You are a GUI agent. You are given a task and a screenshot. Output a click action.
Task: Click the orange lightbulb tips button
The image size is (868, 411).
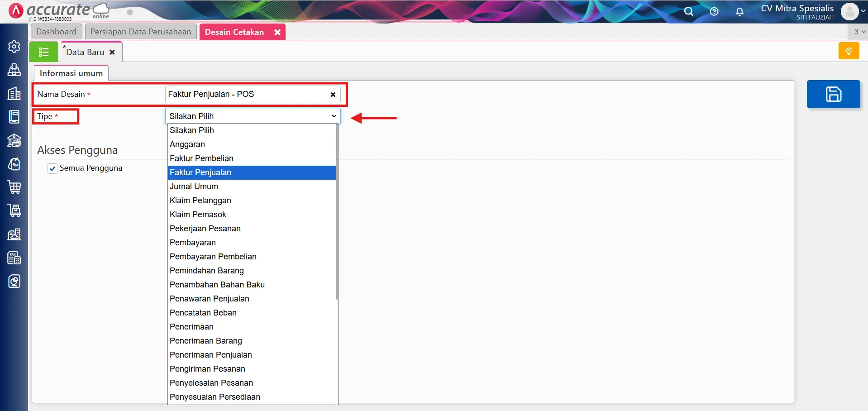pos(849,51)
